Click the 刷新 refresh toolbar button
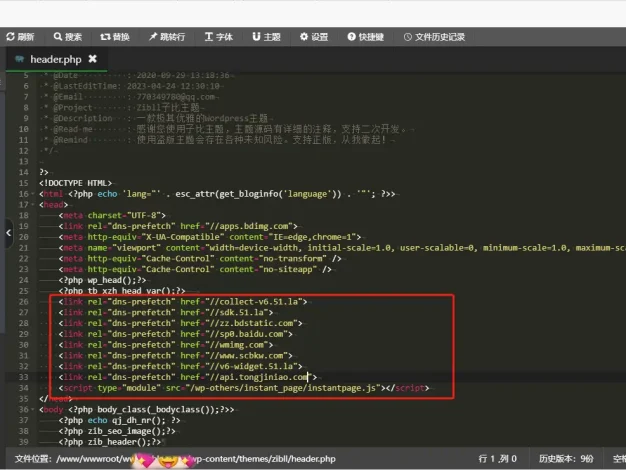The image size is (626, 470). pos(20,37)
